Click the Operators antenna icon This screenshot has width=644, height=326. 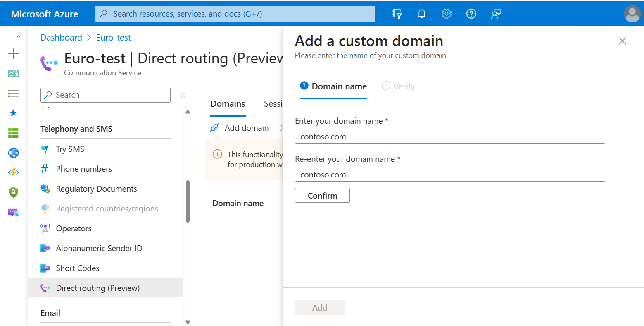[45, 228]
